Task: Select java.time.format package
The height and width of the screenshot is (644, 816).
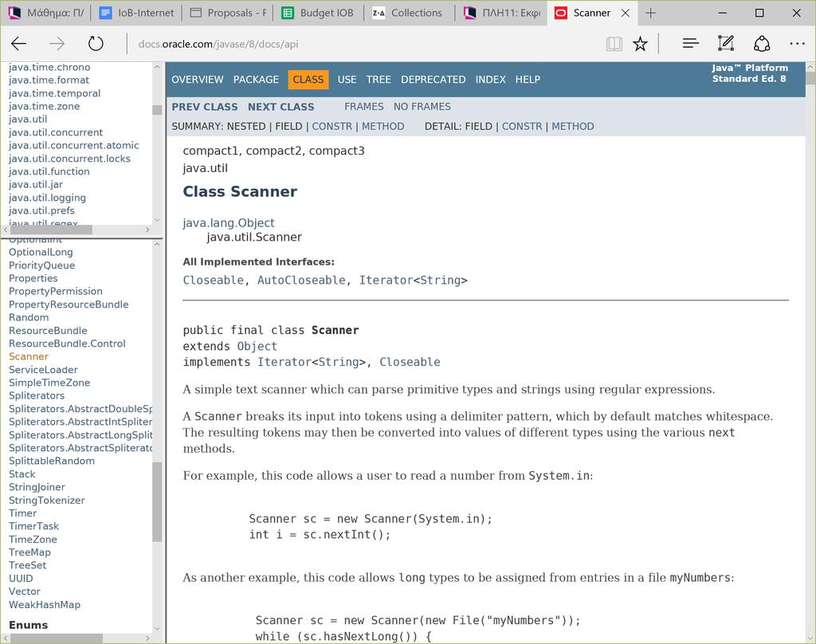Action: click(x=49, y=80)
